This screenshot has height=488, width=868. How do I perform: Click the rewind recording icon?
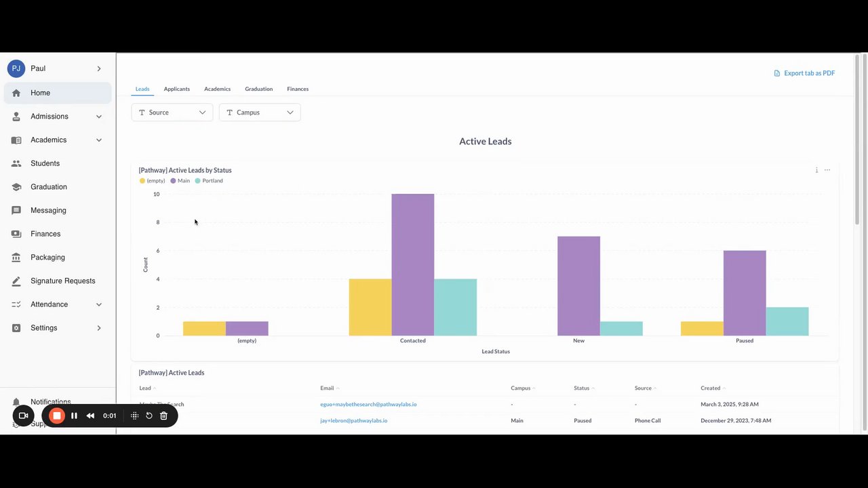[90, 415]
